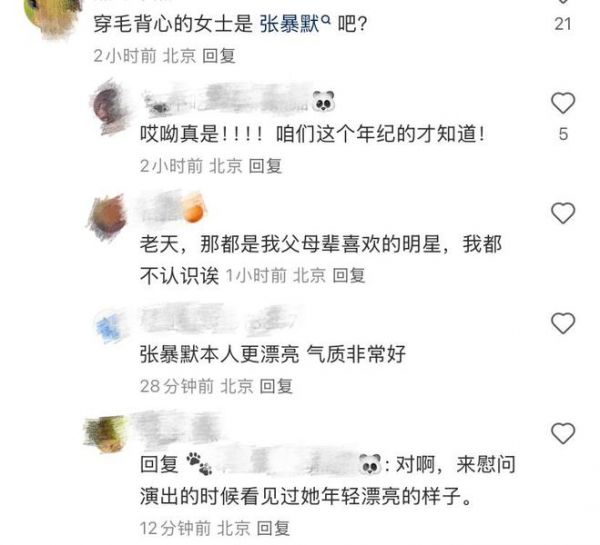Open search link for 张暴默 name
The image size is (600, 545).
pos(290,24)
